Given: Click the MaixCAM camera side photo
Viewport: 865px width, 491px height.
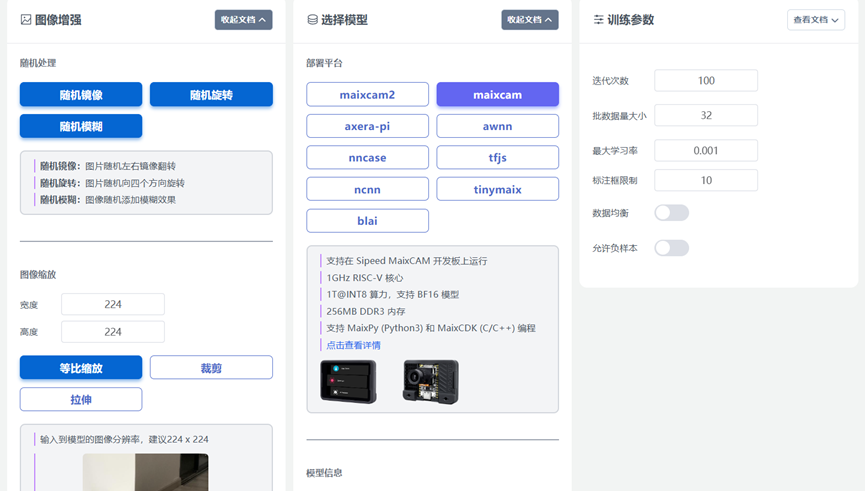Looking at the screenshot, I should click(x=431, y=382).
